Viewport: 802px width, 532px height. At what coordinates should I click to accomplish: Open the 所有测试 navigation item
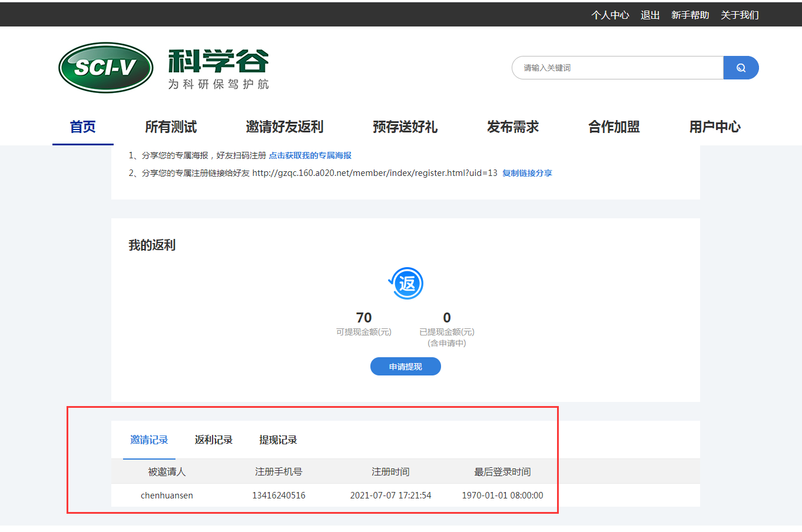point(171,127)
